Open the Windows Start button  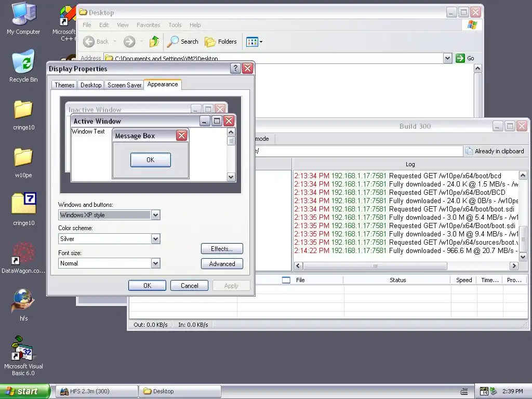24,391
